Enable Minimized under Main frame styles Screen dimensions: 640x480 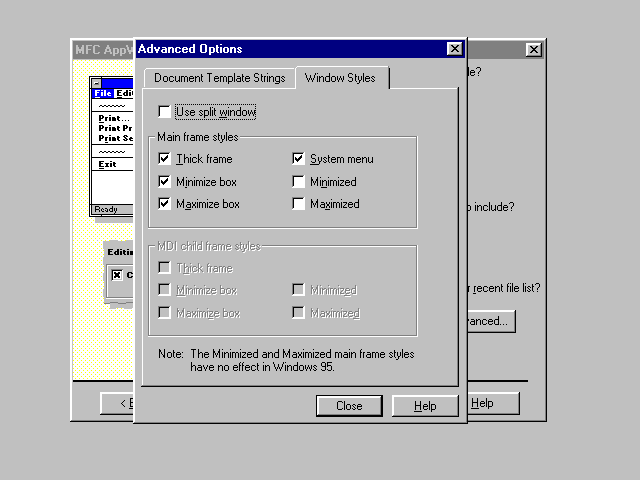tap(299, 182)
